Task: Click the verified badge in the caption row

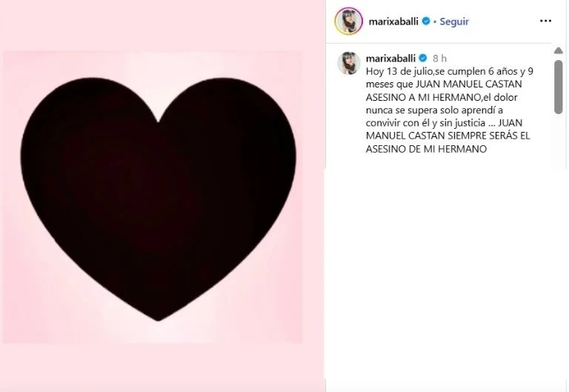Action: 423,58
